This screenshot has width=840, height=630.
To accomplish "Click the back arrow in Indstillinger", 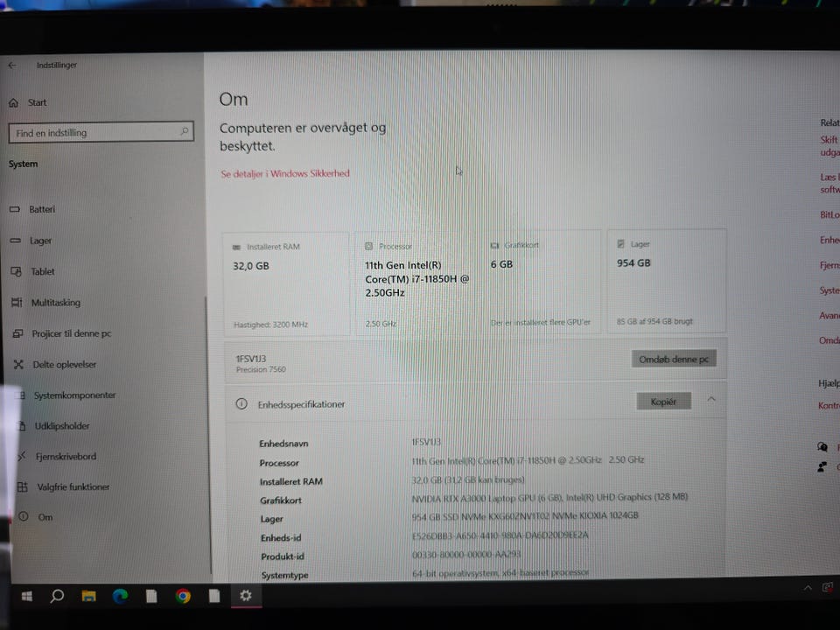I will tap(11, 65).
